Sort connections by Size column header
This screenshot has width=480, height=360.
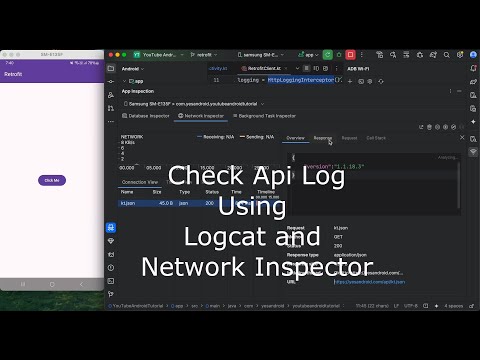[157, 192]
